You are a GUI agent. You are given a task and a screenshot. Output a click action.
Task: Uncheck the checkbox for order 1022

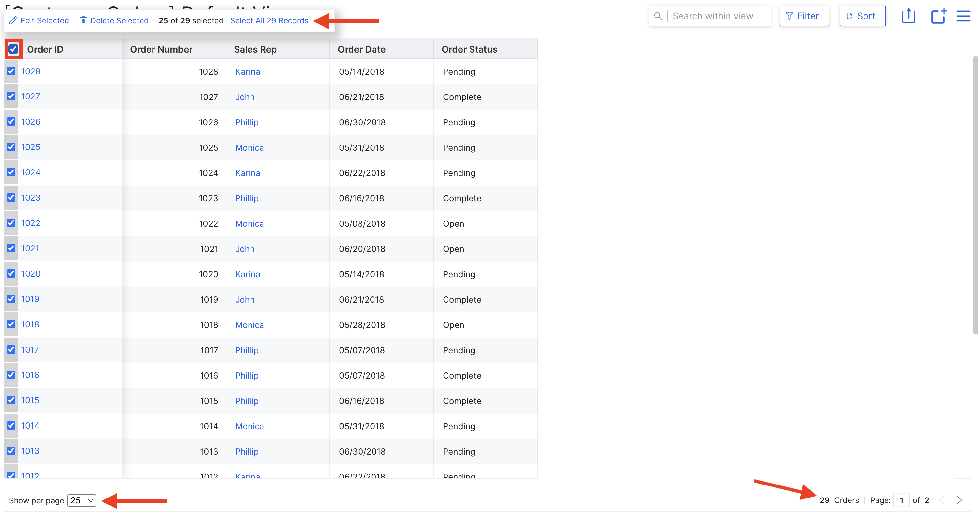11,223
